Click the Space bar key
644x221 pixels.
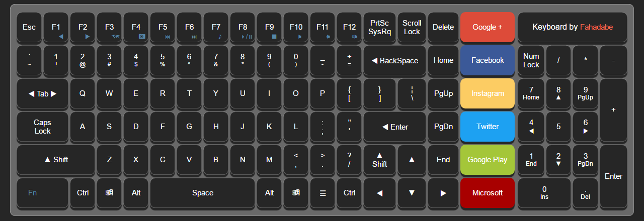pyautogui.click(x=203, y=193)
